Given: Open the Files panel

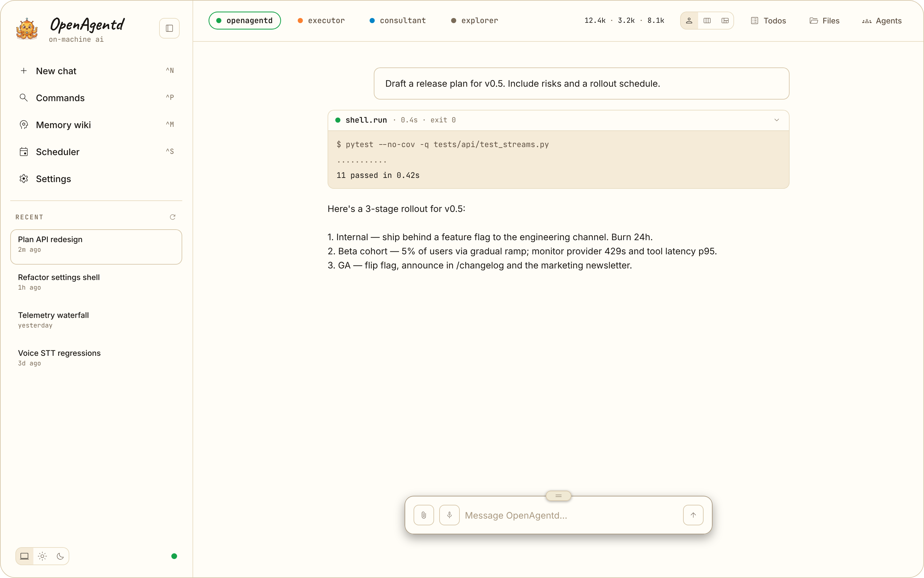Looking at the screenshot, I should point(824,21).
